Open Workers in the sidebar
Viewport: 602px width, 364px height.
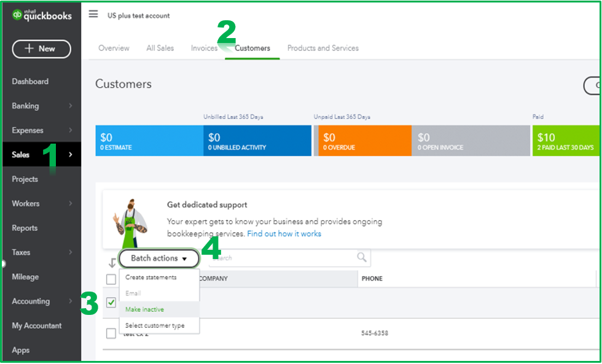(26, 204)
